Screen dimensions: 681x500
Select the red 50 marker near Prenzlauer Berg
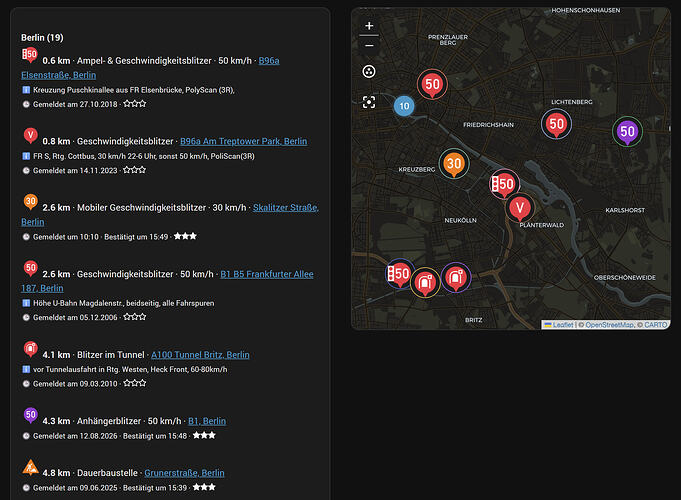pos(432,84)
